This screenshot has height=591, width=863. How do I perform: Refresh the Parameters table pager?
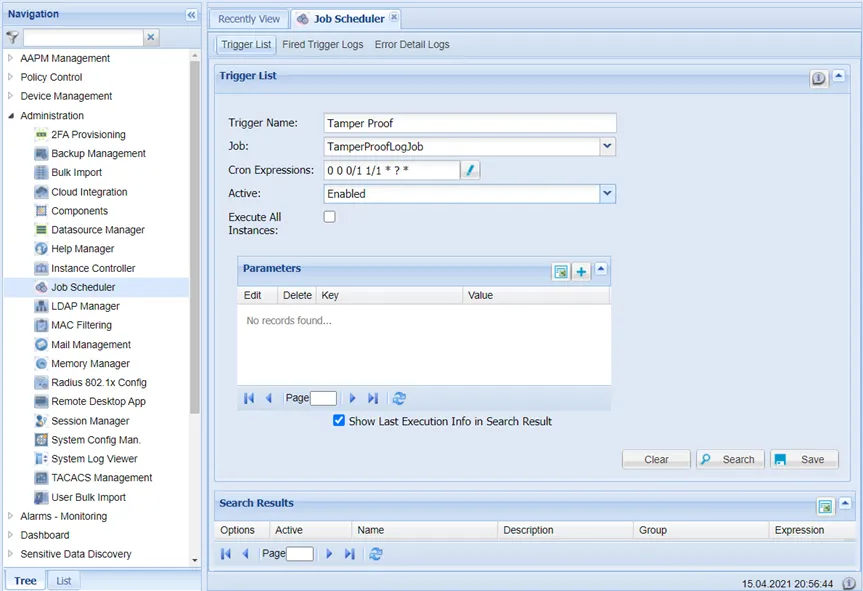(399, 398)
